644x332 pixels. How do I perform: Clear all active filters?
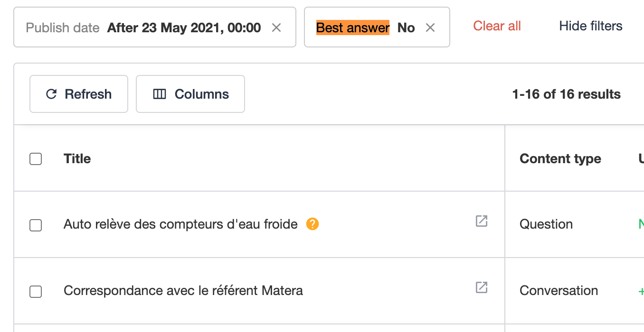coord(497,26)
